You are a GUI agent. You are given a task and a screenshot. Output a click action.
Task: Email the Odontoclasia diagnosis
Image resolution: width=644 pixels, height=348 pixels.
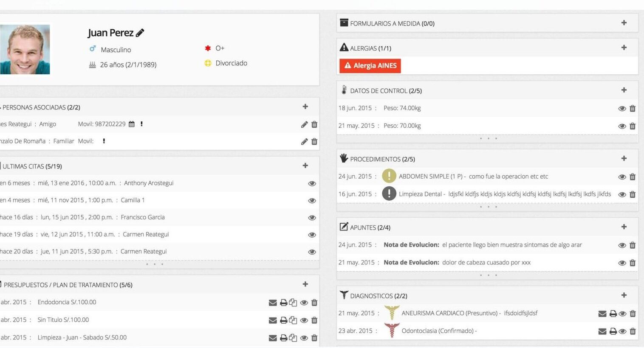point(602,331)
